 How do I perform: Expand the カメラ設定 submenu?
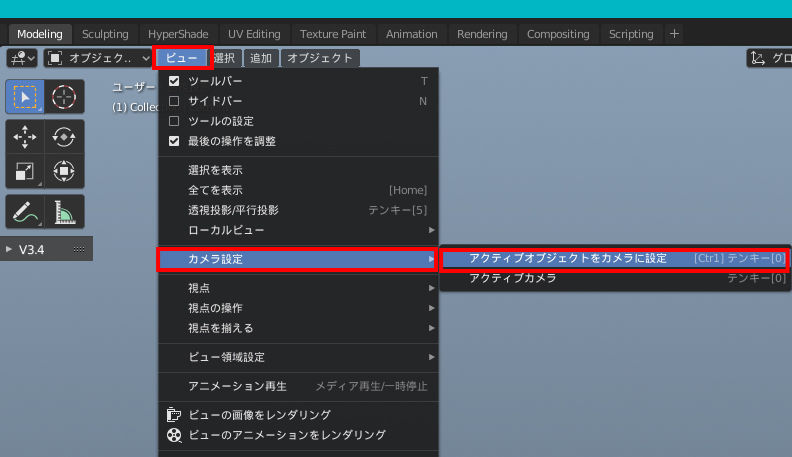click(298, 259)
